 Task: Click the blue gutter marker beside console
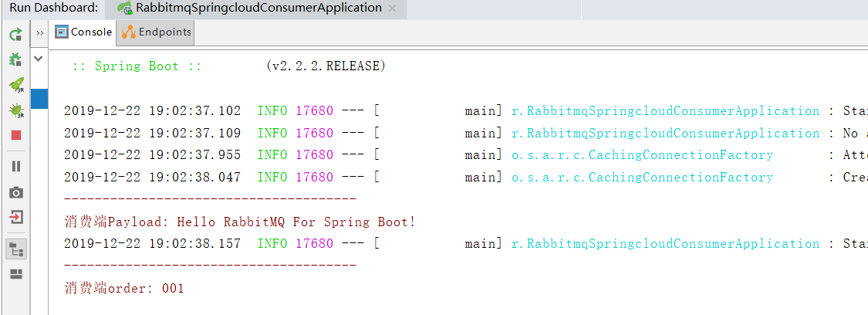pos(39,98)
